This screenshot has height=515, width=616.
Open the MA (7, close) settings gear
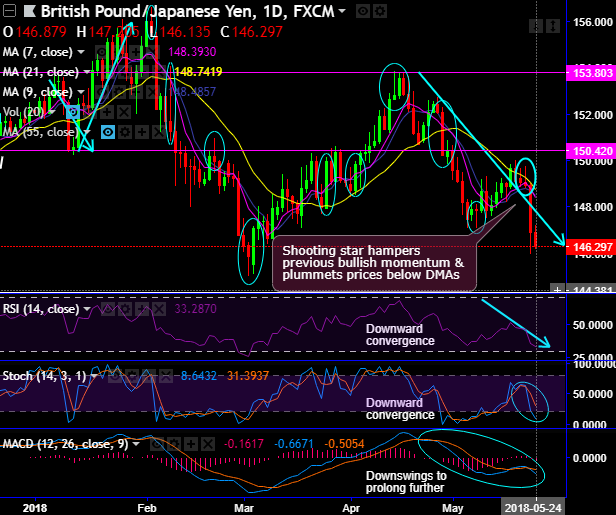coord(118,51)
